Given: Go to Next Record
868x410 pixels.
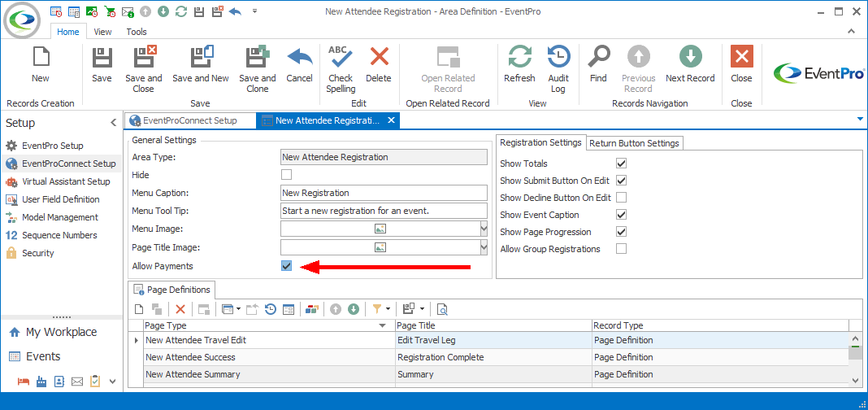Looking at the screenshot, I should 690,65.
